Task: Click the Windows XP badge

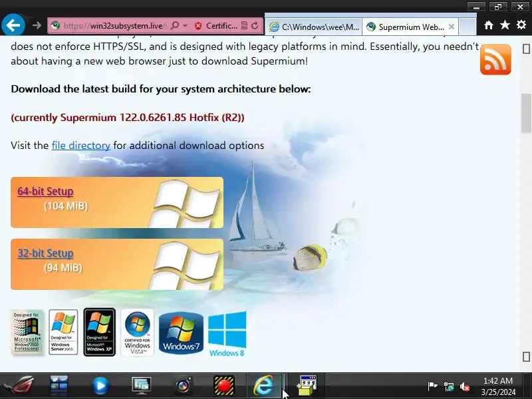Action: [99, 332]
